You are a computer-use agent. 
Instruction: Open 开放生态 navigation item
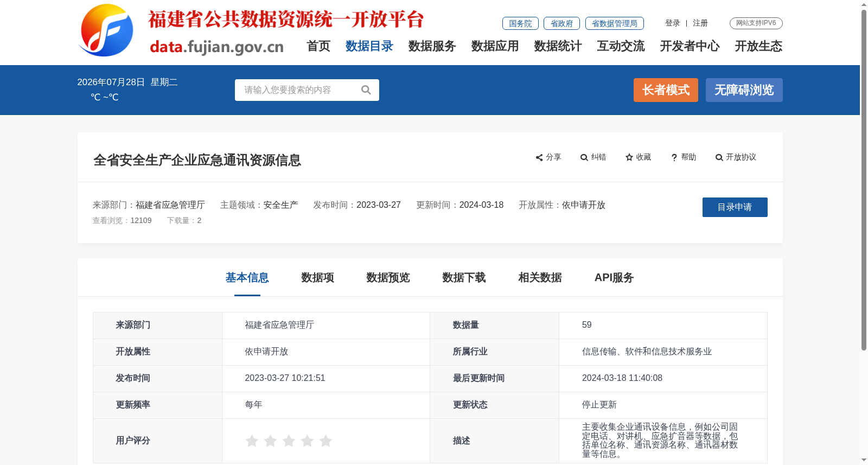(x=759, y=46)
